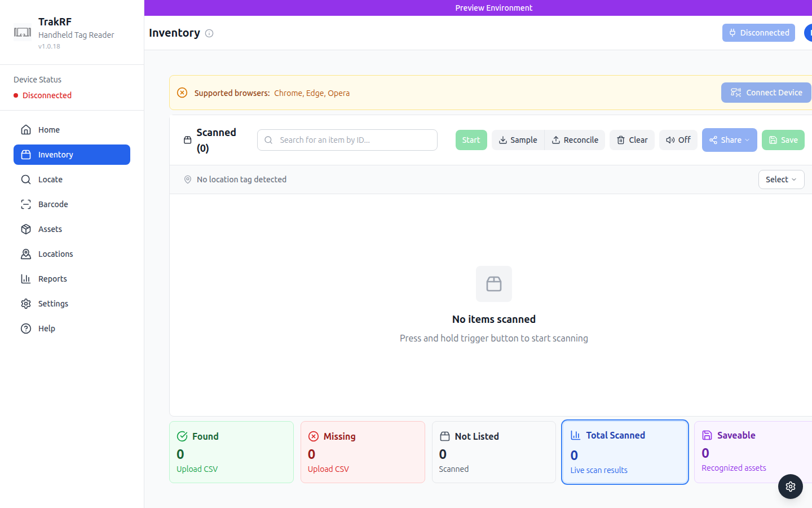Screen dimensions: 812x508
Task: Click the location pin icon
Action: click(x=188, y=179)
